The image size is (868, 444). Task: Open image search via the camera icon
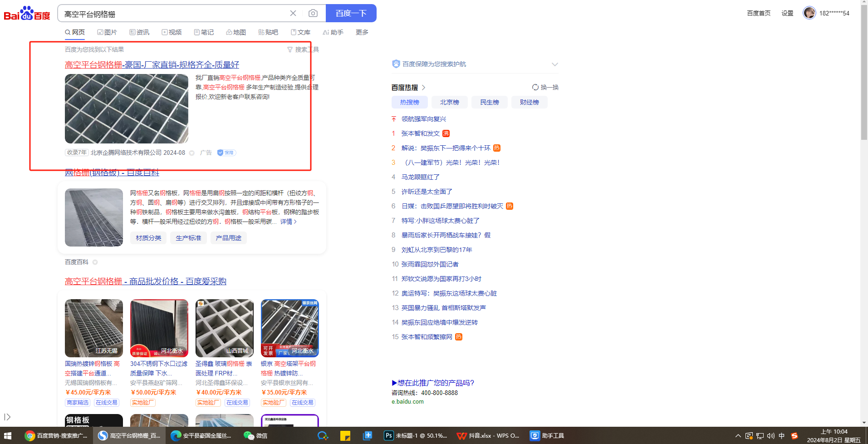click(x=313, y=13)
